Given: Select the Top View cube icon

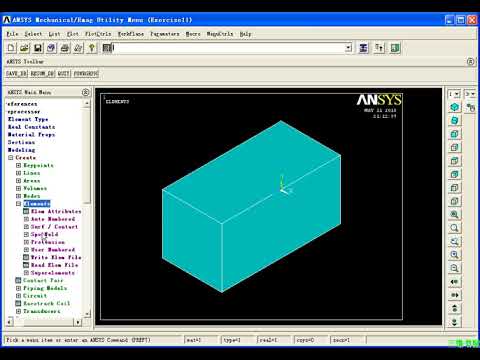Looking at the screenshot, I should coord(454,161).
